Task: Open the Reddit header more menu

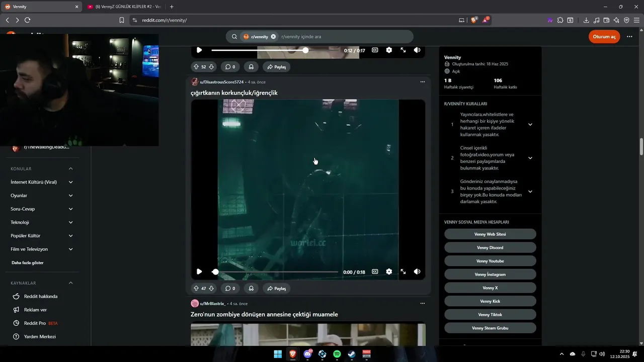Action: (x=629, y=37)
